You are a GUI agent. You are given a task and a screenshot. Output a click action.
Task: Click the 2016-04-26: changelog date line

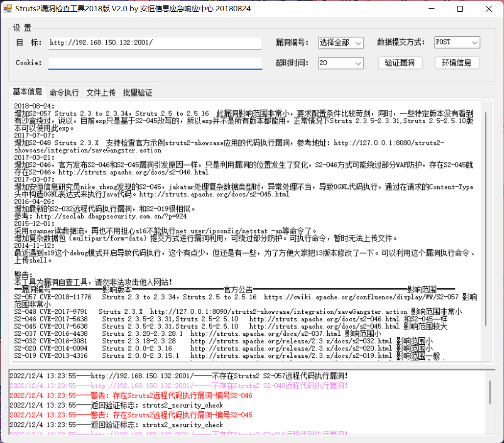pyautogui.click(x=34, y=202)
